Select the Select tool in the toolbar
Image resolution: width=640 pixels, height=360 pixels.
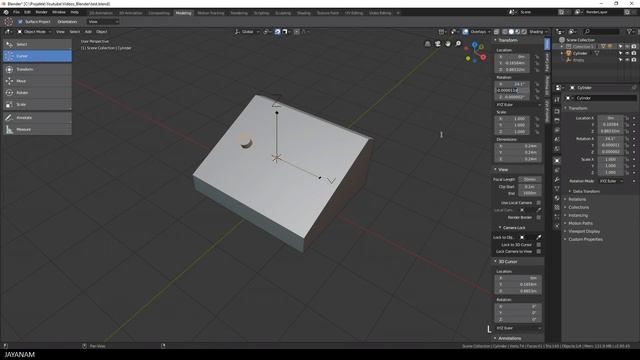coord(38,44)
